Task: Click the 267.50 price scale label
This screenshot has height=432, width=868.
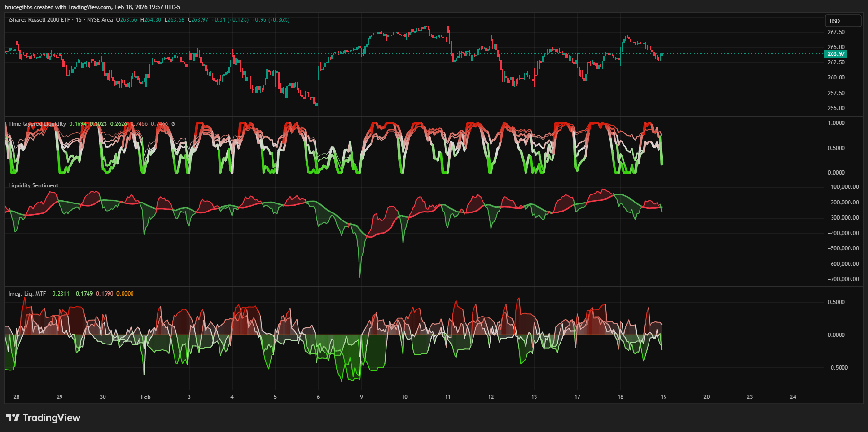Action: pyautogui.click(x=836, y=32)
